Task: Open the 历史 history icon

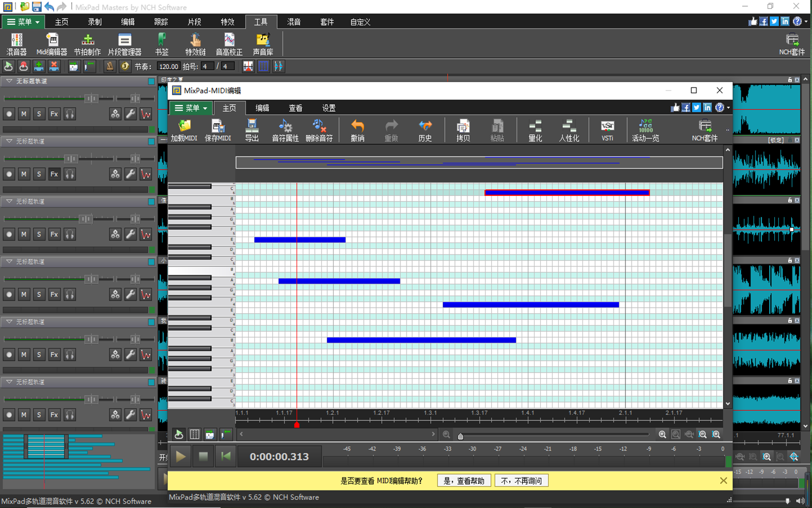Action: pos(425,130)
